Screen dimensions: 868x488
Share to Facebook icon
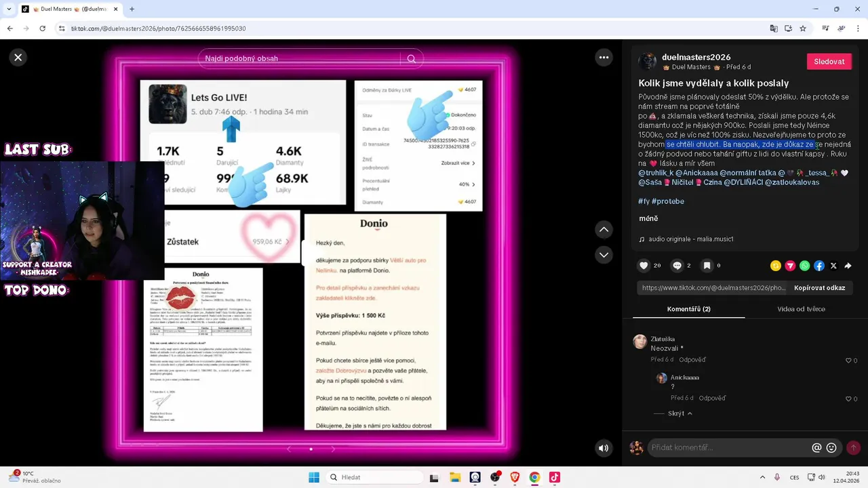coord(819,266)
